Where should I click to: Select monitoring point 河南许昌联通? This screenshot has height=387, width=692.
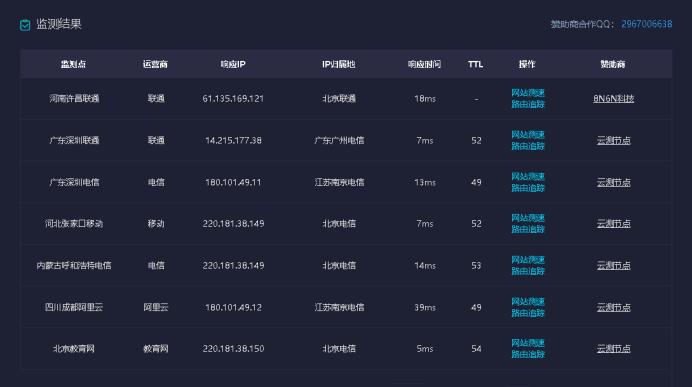pyautogui.click(x=74, y=98)
